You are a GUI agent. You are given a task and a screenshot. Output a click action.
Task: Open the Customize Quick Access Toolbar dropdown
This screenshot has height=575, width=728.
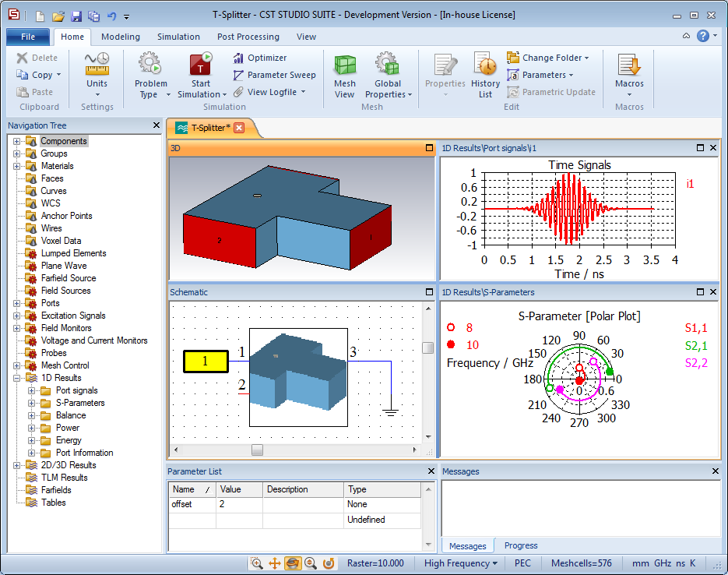click(x=126, y=17)
